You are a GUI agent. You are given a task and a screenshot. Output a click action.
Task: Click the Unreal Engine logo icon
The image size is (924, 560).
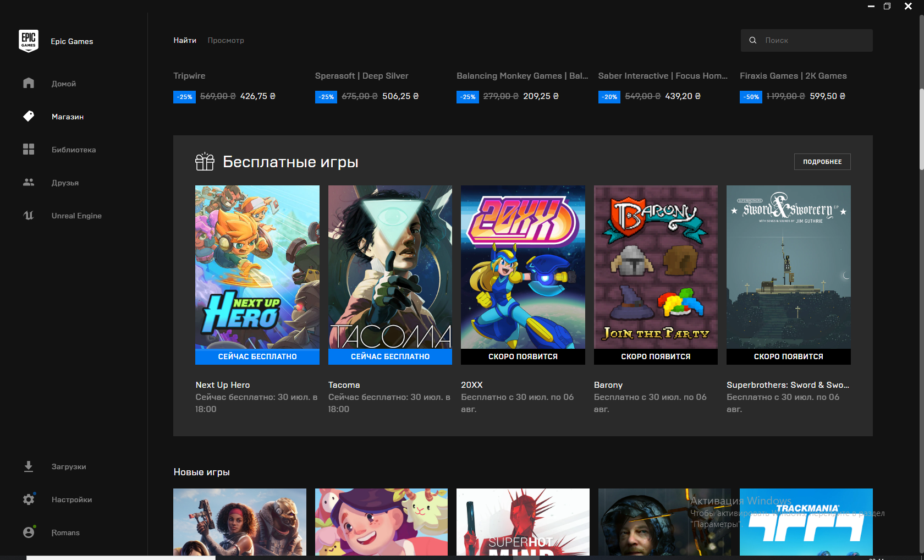click(x=29, y=215)
